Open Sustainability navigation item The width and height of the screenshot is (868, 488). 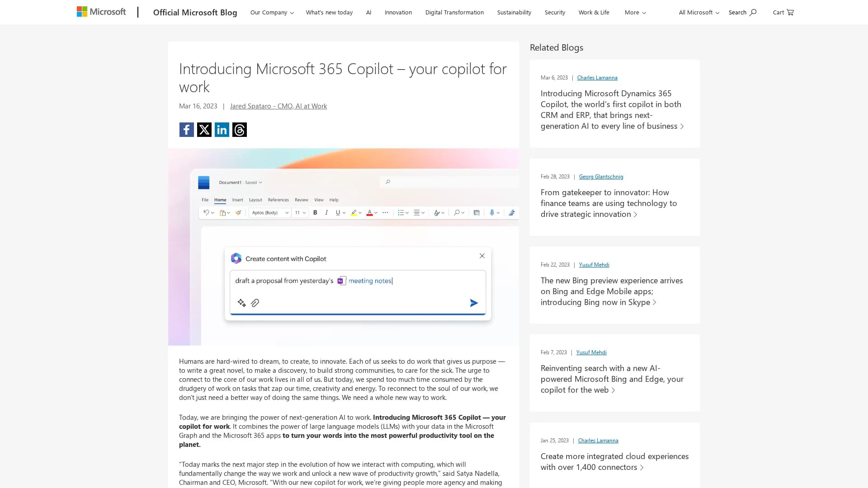click(x=514, y=12)
